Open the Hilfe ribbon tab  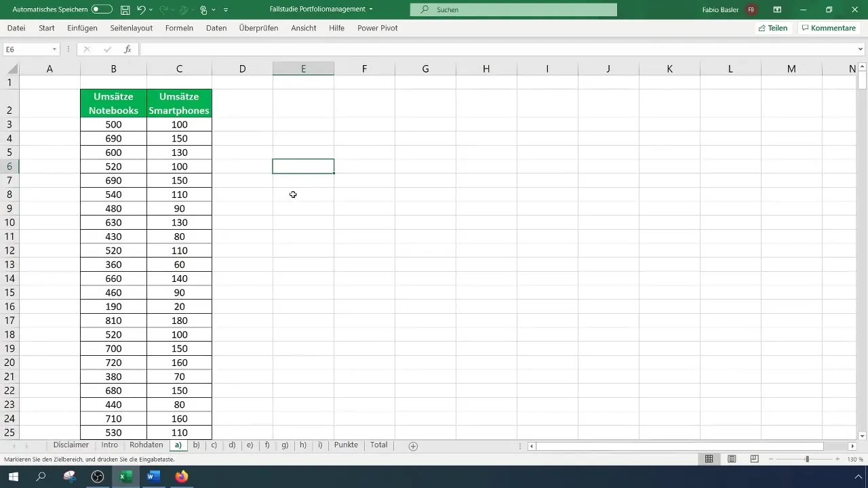coord(336,28)
